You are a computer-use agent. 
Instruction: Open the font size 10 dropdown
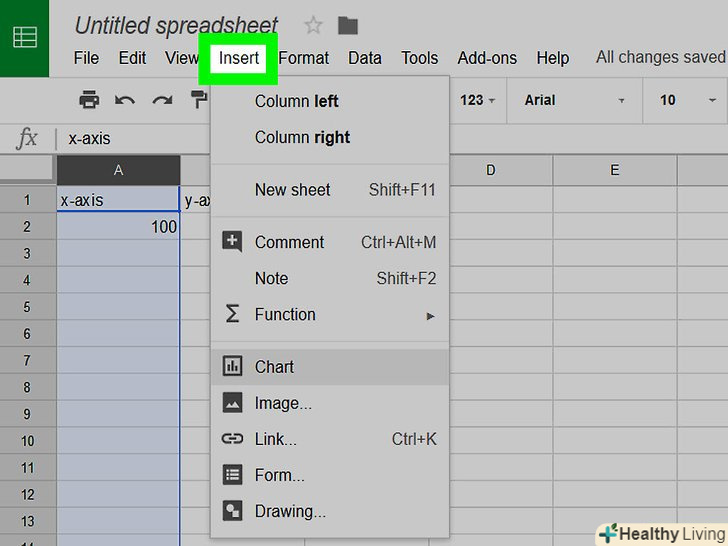tap(688, 100)
